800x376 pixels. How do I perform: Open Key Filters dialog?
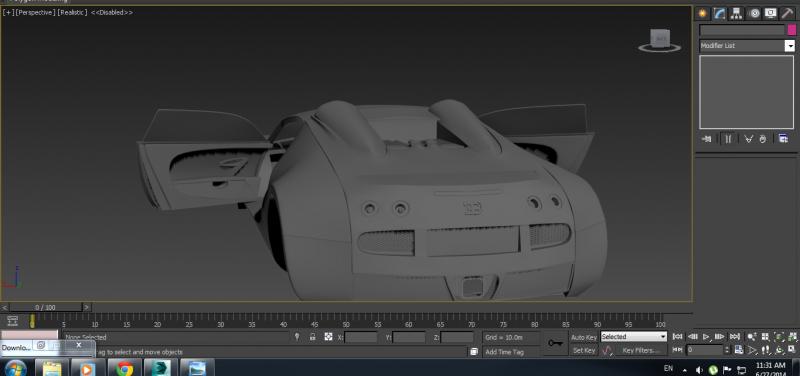pos(641,350)
